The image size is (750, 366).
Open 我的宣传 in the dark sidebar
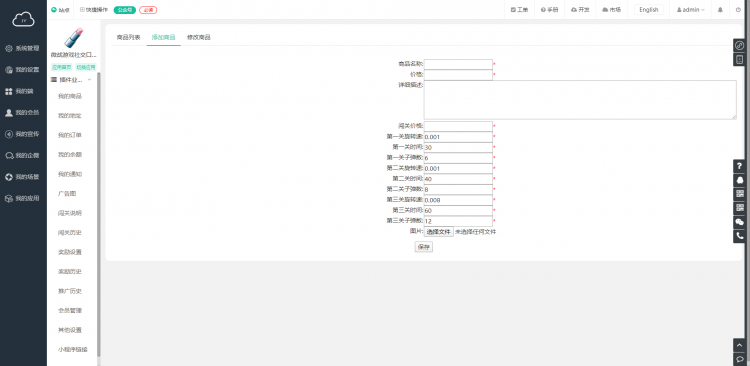click(22, 134)
